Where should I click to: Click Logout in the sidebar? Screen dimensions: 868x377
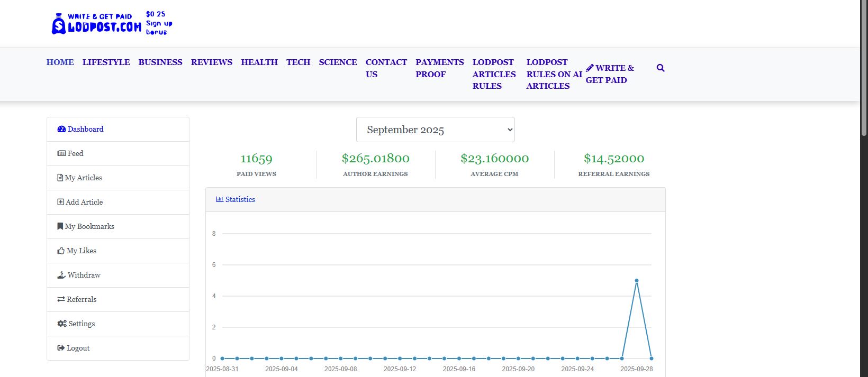point(74,348)
